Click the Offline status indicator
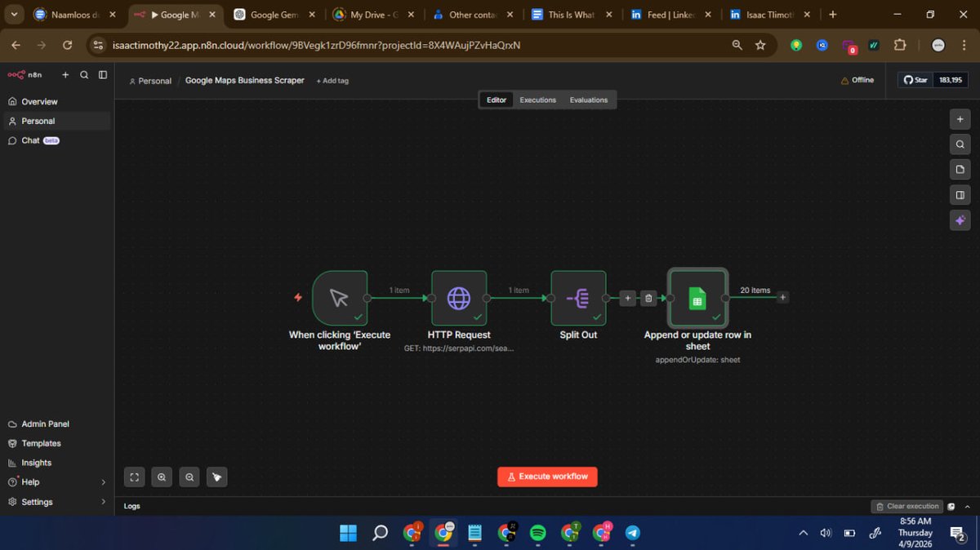Image resolution: width=980 pixels, height=550 pixels. pos(857,80)
